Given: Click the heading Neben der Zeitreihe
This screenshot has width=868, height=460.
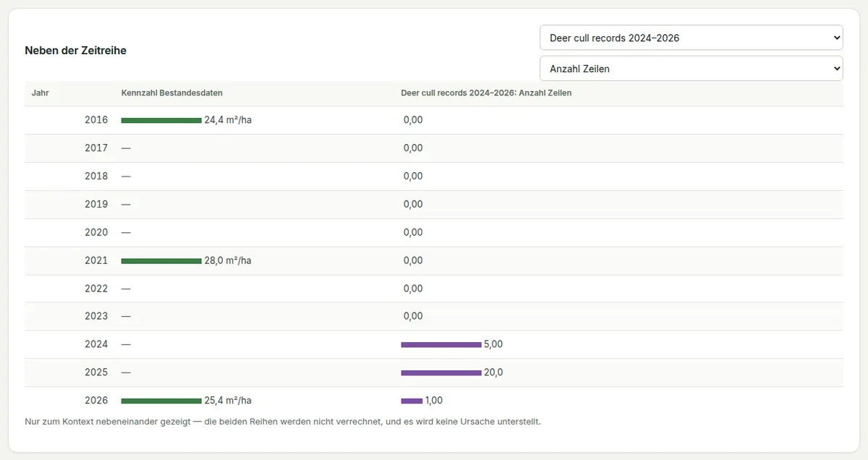Looking at the screenshot, I should pyautogui.click(x=76, y=51).
